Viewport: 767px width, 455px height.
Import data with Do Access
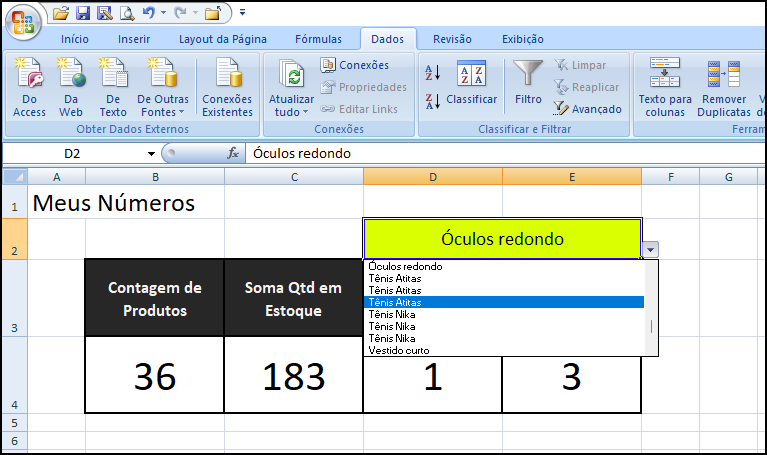click(29, 87)
